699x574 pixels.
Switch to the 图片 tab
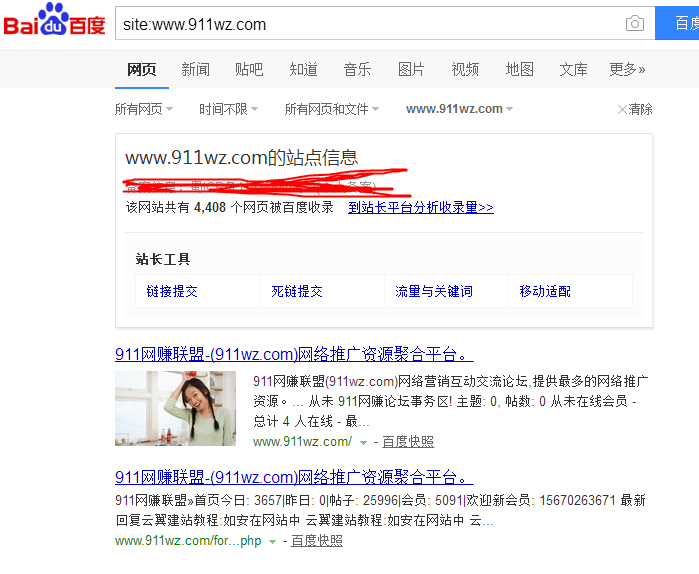tap(411, 69)
